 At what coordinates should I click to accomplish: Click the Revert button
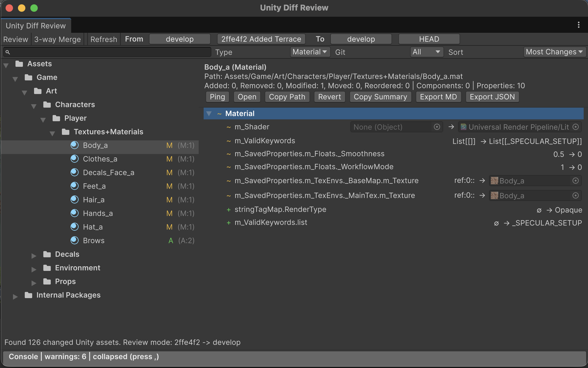coord(329,97)
